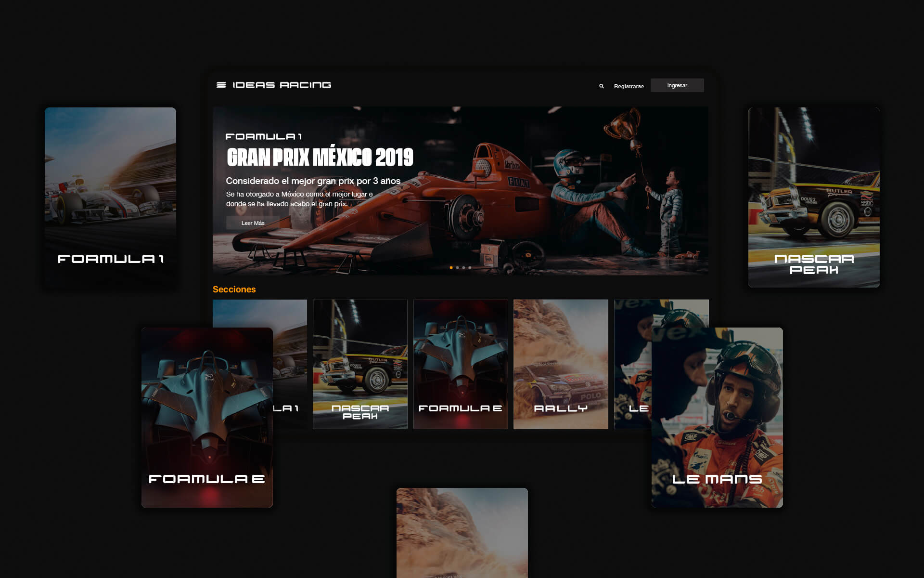This screenshot has height=578, width=924.
Task: Click the Ideas Racing logo
Action: click(x=282, y=85)
